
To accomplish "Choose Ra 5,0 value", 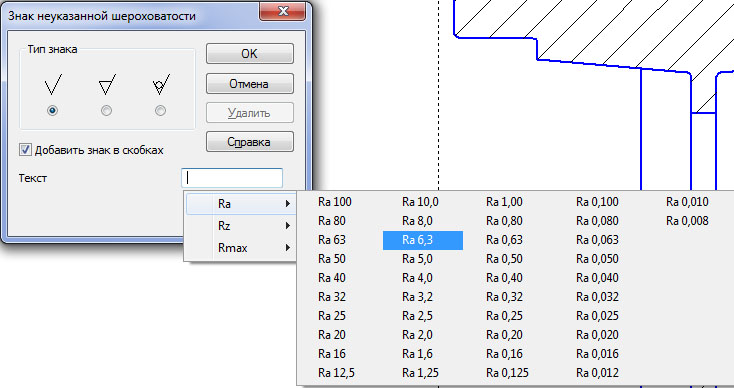I will 418,259.
